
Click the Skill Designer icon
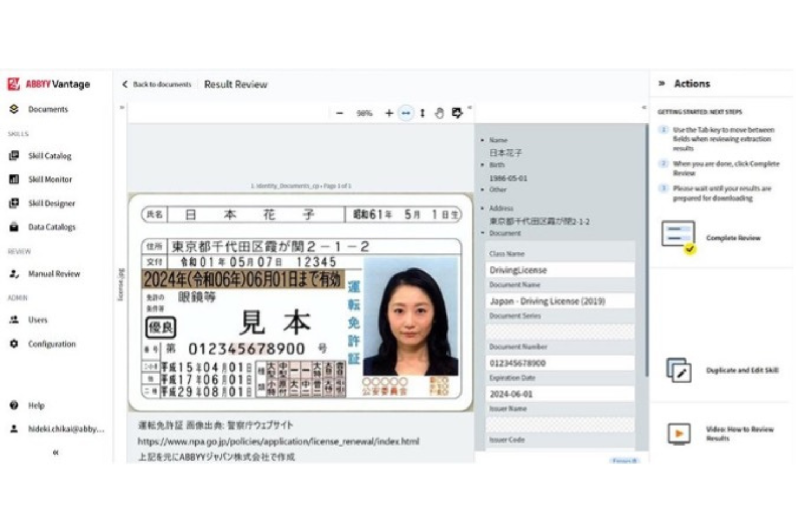click(x=14, y=203)
